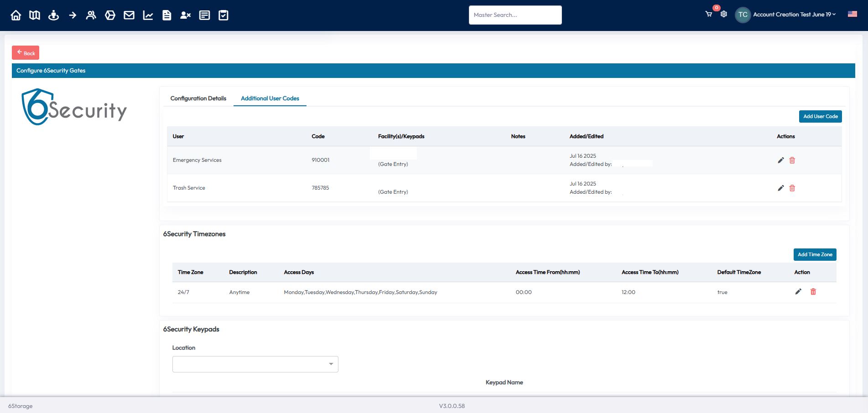Open the facility map icon

point(35,15)
